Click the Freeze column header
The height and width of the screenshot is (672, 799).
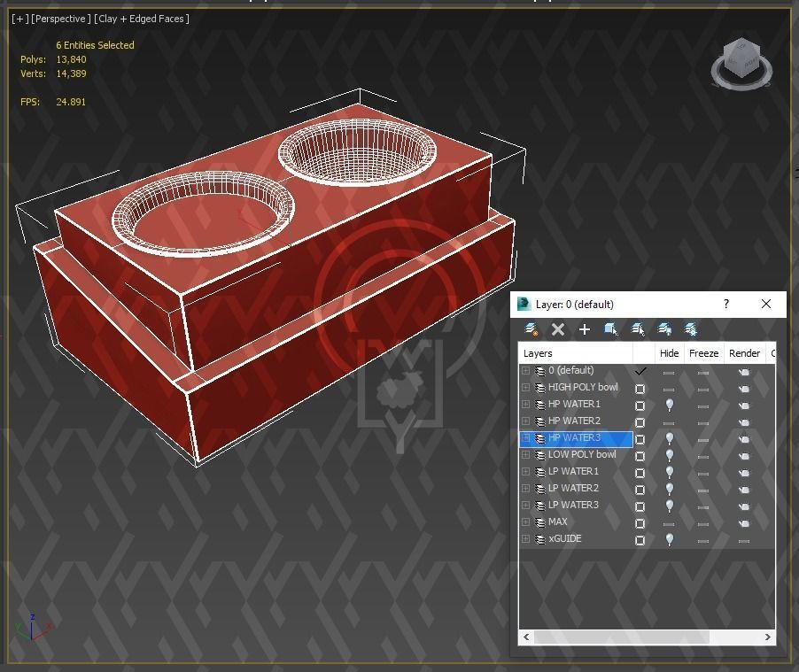coord(703,353)
